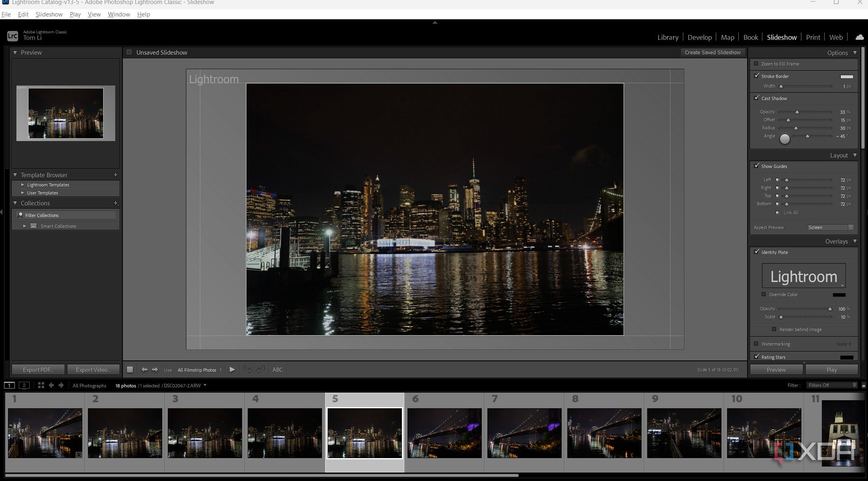Click the Export PDF button
Image resolution: width=868 pixels, height=481 pixels.
(x=38, y=369)
